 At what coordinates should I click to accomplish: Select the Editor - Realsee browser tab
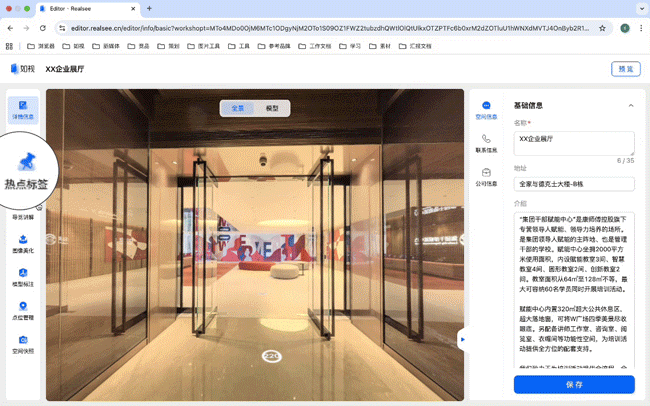tap(88, 9)
